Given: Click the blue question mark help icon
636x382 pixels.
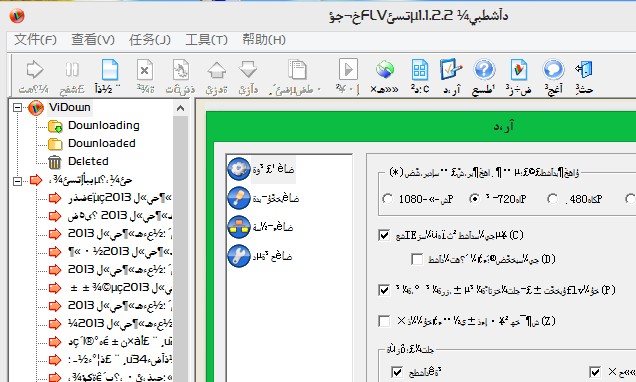Looking at the screenshot, I should pos(483,70).
